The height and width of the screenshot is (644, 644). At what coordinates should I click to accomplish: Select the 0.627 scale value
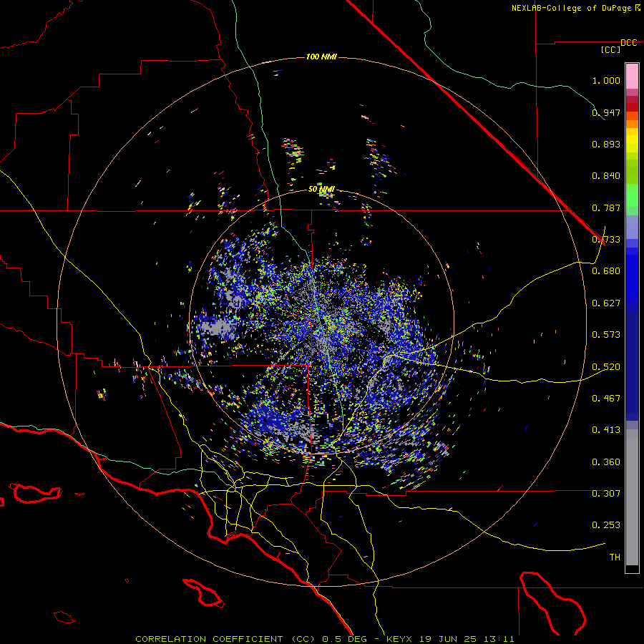tap(606, 303)
